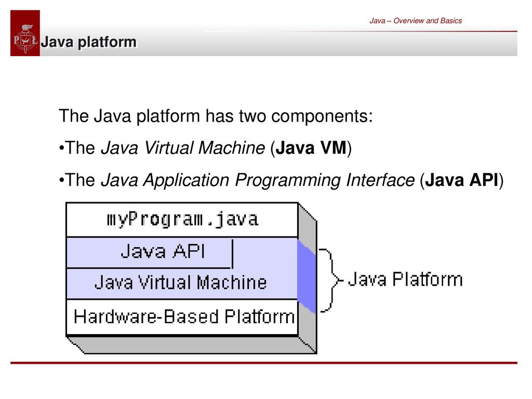Click the red university crest logo
The image size is (532, 399).
pos(25,33)
